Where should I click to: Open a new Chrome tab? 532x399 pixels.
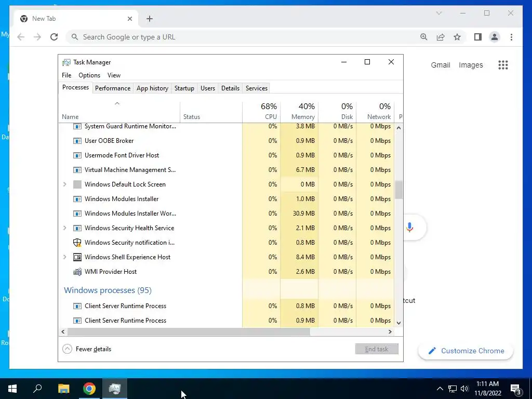tap(150, 19)
